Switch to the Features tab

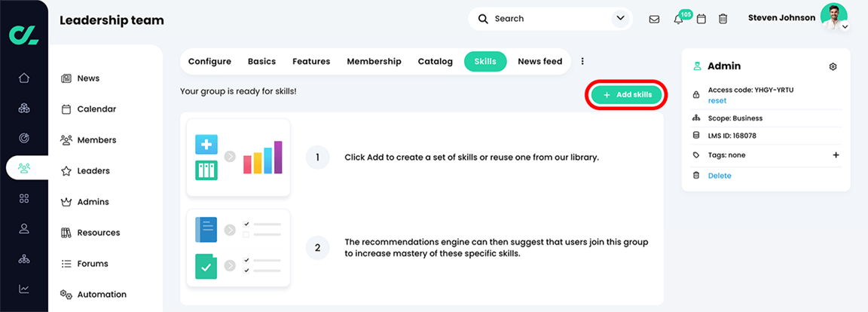click(311, 61)
